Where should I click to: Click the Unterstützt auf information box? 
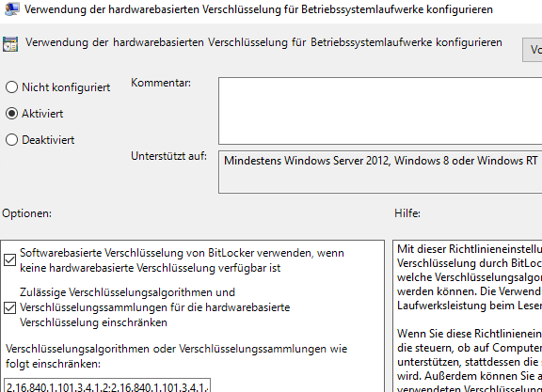coord(380,172)
